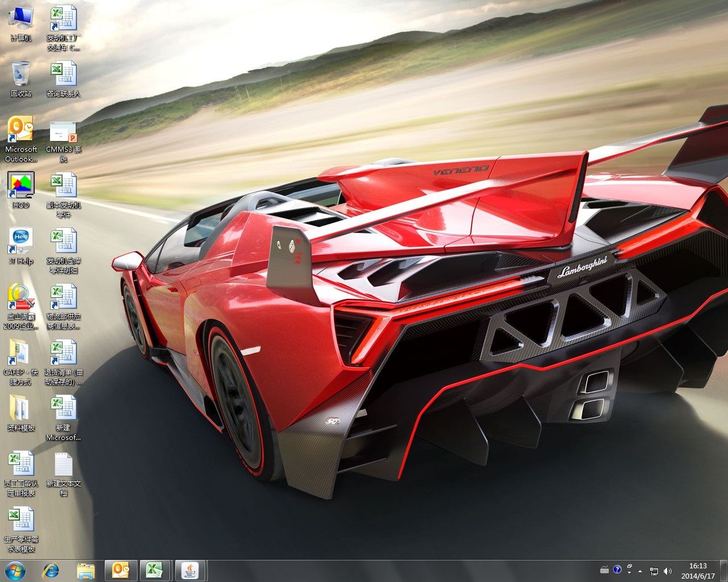Image resolution: width=728 pixels, height=582 pixels.
Task: Select the CAFEP 快捷方式 folder shortcut
Action: pyautogui.click(x=21, y=363)
